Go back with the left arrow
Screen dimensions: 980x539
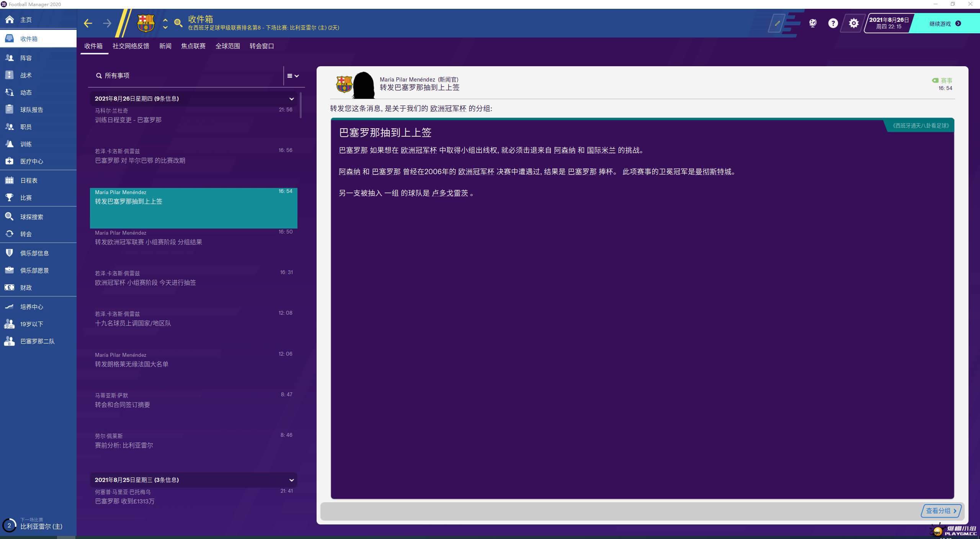(x=88, y=23)
